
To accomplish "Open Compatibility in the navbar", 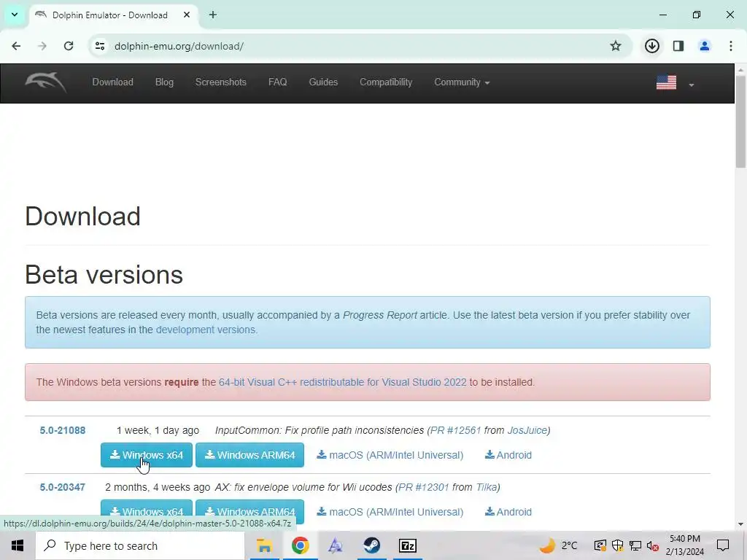I will click(386, 82).
